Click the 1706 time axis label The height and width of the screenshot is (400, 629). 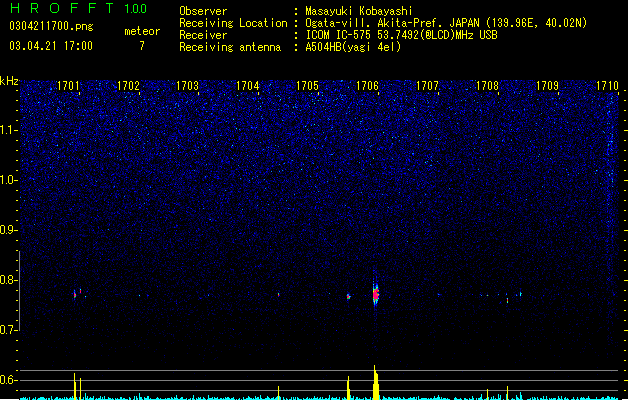tap(367, 86)
